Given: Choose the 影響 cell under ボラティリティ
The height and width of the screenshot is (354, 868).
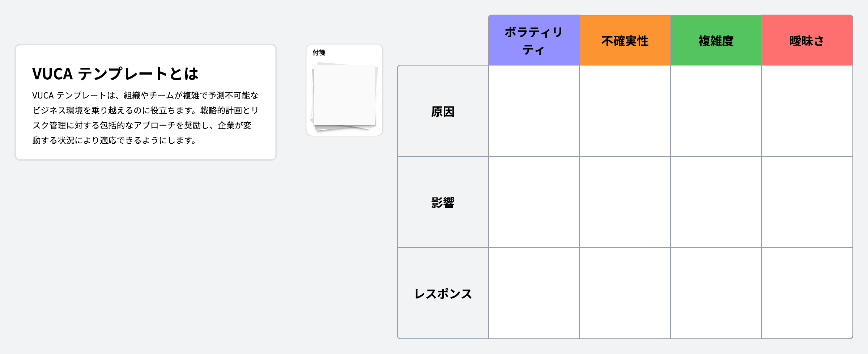Looking at the screenshot, I should (534, 202).
